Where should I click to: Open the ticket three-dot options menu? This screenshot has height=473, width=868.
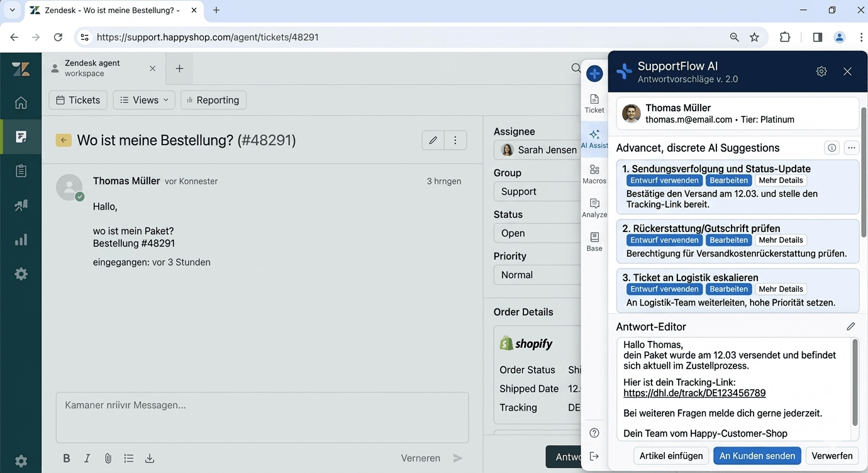tap(455, 140)
